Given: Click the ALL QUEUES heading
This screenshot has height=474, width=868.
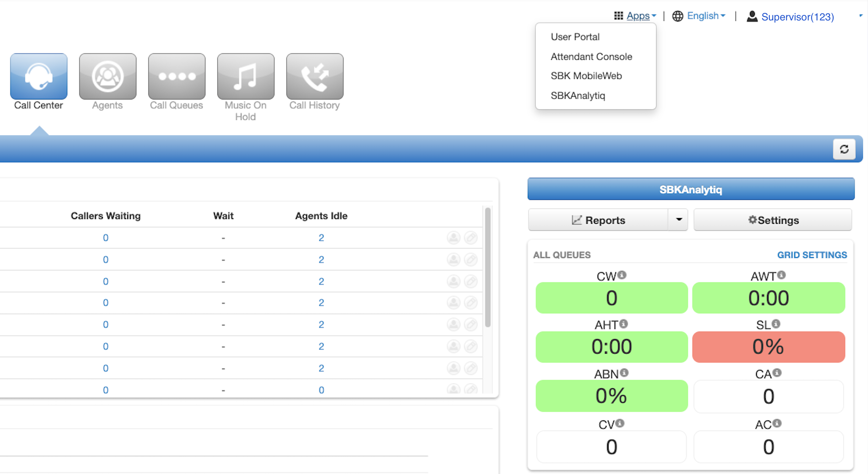Looking at the screenshot, I should [x=562, y=255].
